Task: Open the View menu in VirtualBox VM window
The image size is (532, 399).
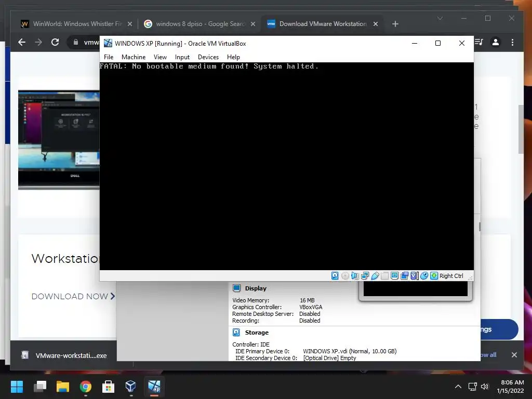Action: pos(160,57)
